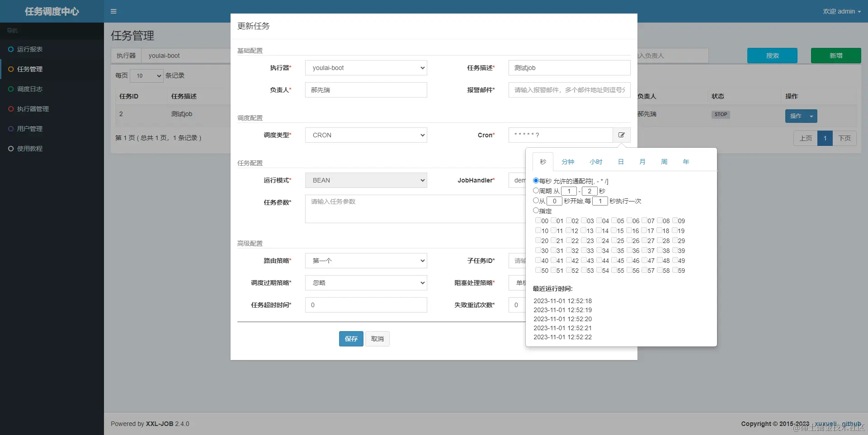Click the 执行器管理 sidebar circle icon
The width and height of the screenshot is (868, 435).
click(x=11, y=109)
